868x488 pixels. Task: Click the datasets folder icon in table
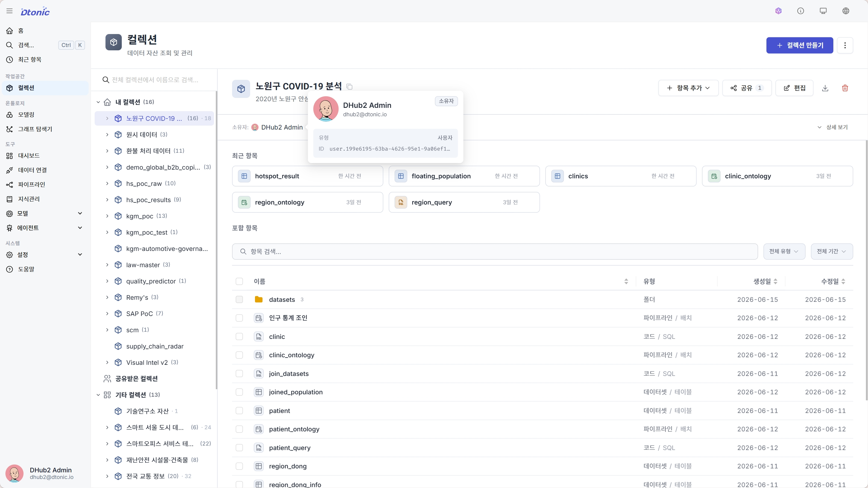pos(259,299)
